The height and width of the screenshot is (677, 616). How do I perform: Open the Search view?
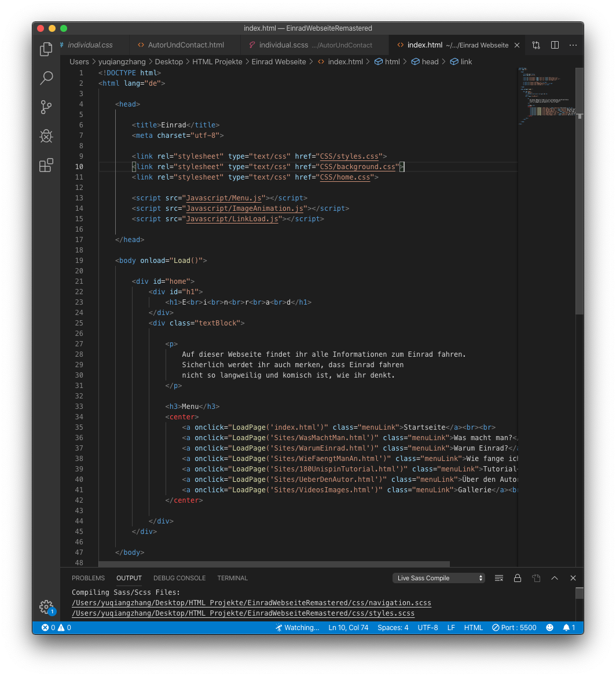(46, 78)
